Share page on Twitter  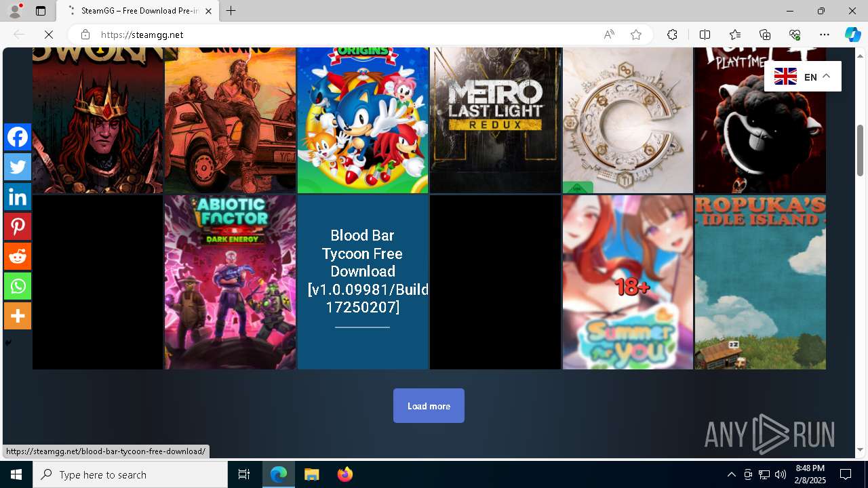click(x=18, y=167)
